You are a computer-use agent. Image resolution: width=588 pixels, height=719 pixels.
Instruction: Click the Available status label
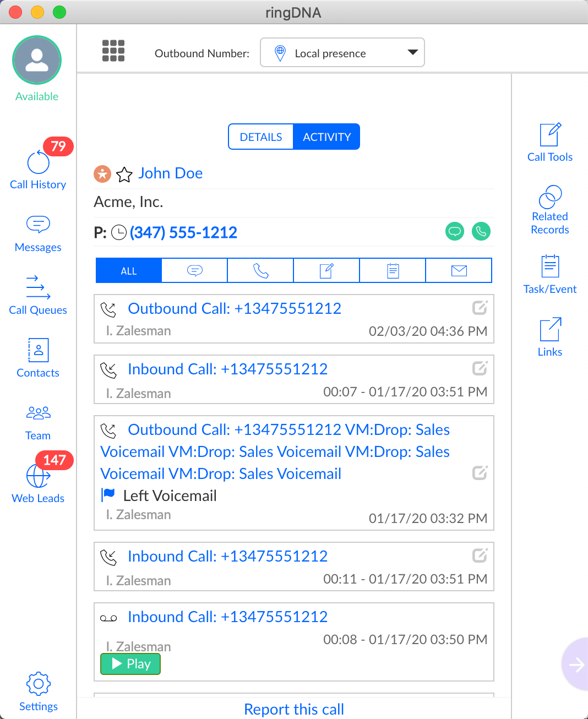[37, 96]
